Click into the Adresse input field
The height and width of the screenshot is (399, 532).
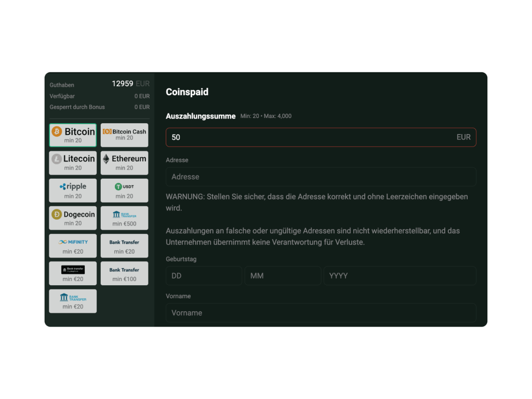tap(321, 177)
